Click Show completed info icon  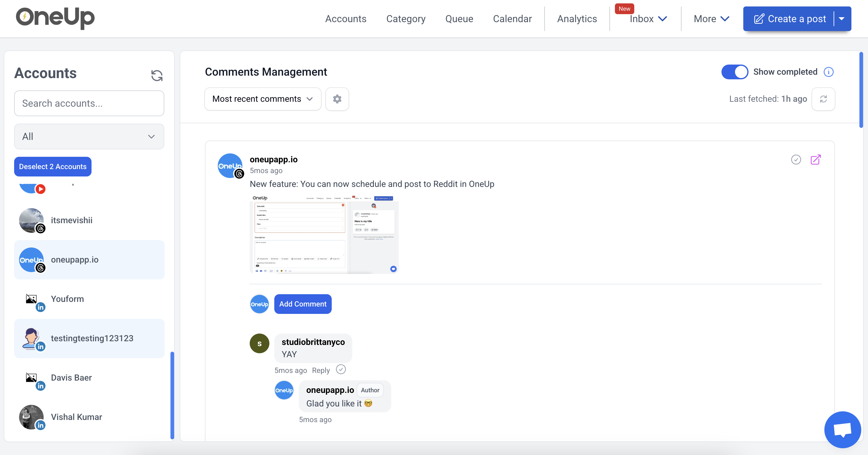(x=829, y=72)
